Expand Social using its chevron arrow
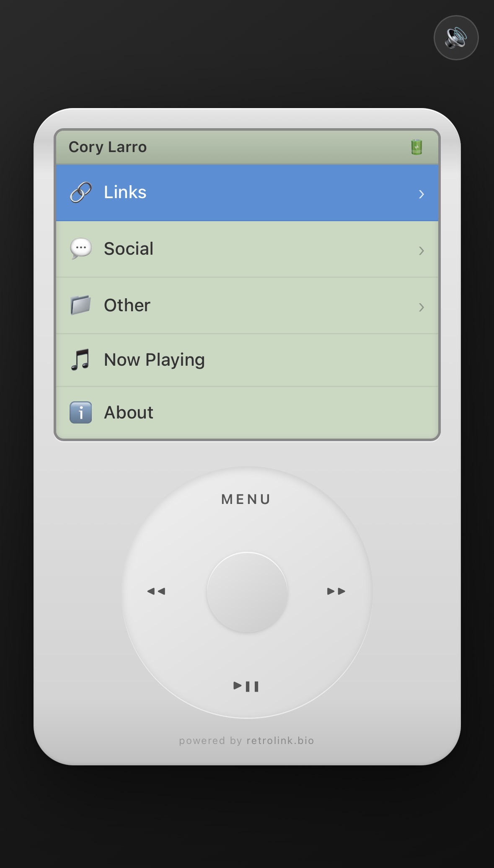This screenshot has height=868, width=494. click(x=421, y=251)
